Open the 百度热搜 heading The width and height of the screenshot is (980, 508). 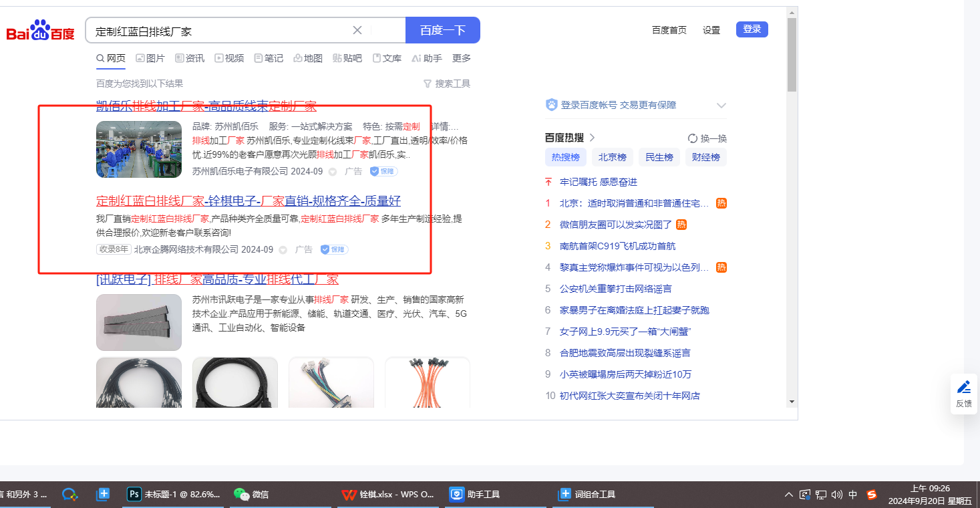pos(564,138)
